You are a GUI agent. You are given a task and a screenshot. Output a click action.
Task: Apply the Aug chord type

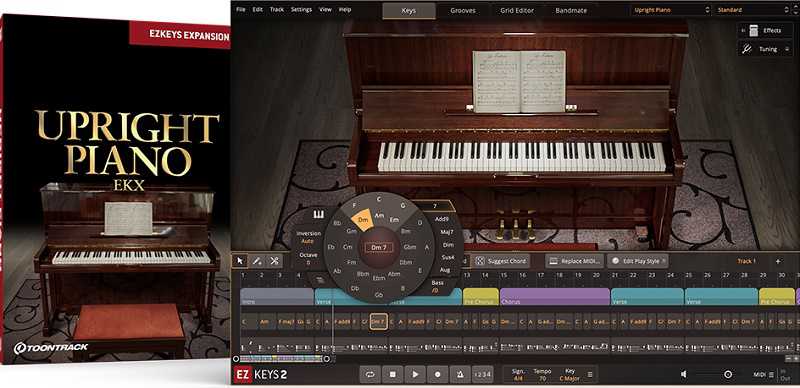(x=444, y=270)
